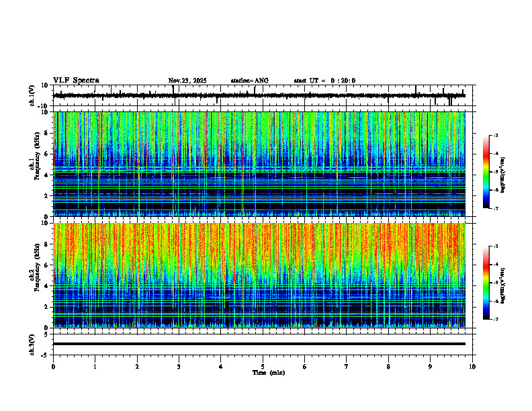This screenshot has height=411, width=532.
Task: Click the "ch.3(V)" axis label
Action: [32, 345]
